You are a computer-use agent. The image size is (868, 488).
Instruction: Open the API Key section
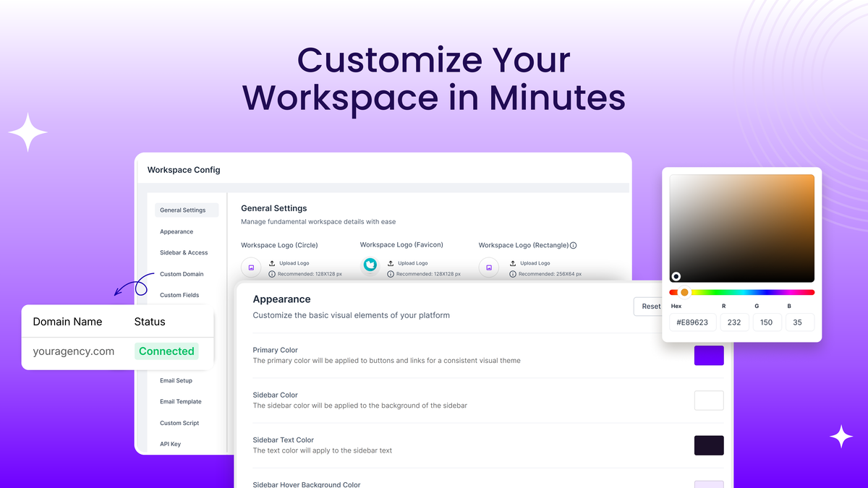(x=170, y=444)
